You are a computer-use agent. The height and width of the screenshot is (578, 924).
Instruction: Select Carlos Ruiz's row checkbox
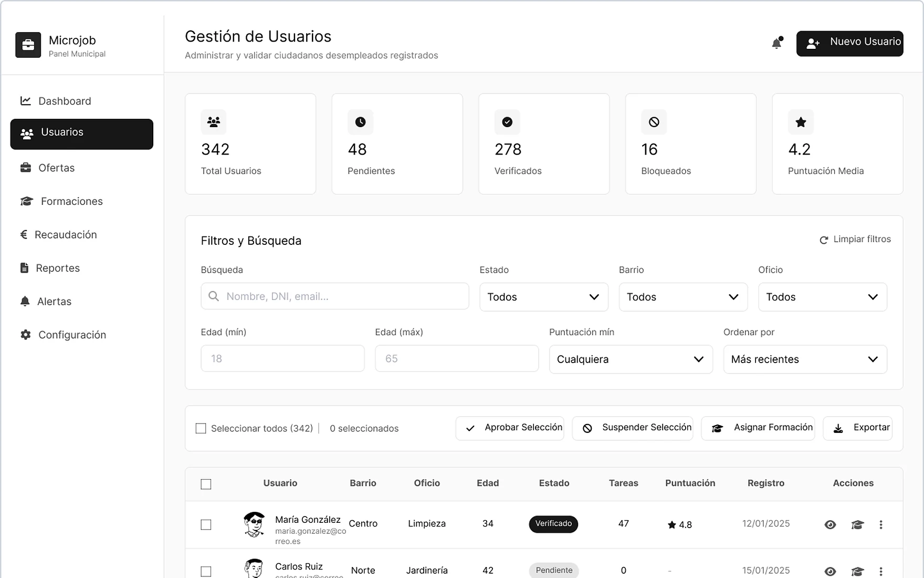point(206,571)
